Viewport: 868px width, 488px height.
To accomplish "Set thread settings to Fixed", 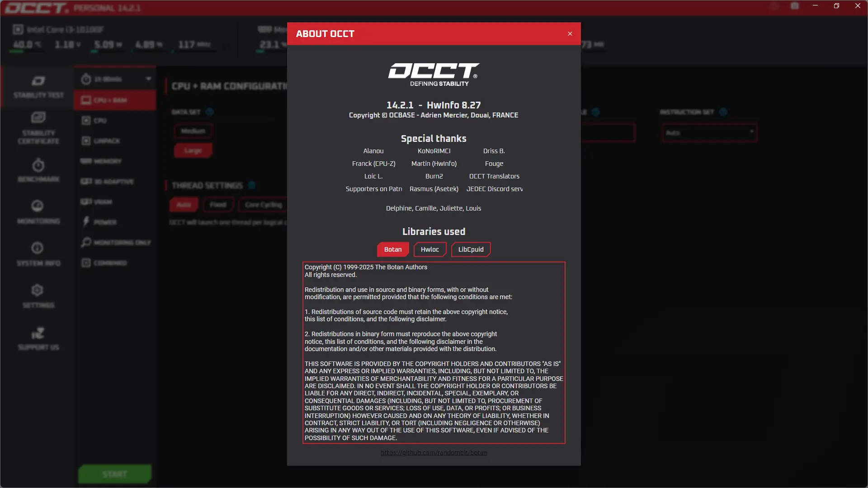I will pos(218,205).
